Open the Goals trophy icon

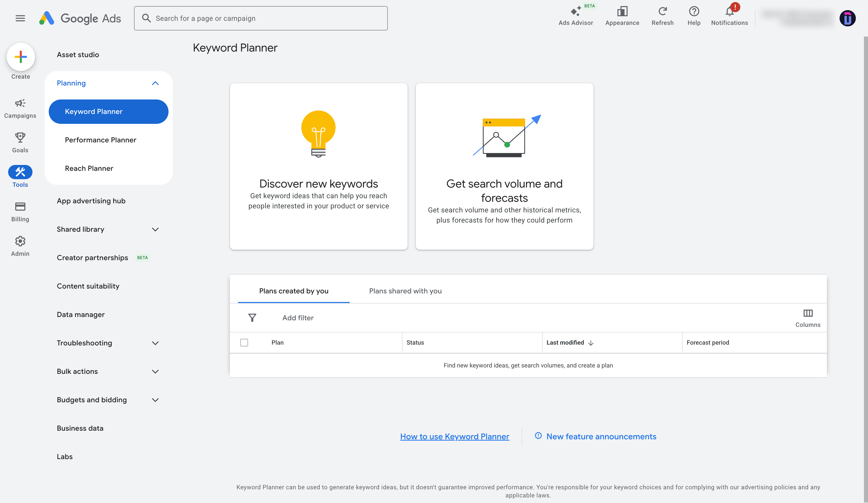click(x=20, y=138)
